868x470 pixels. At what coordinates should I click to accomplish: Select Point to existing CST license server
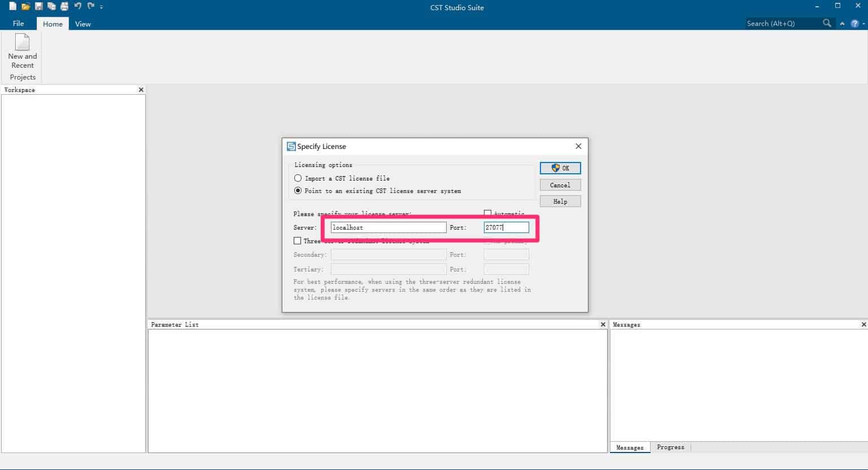point(298,191)
